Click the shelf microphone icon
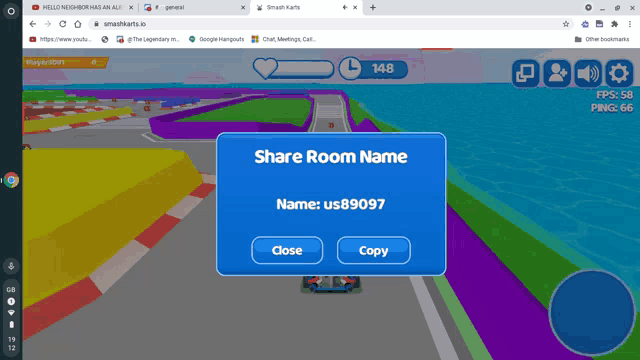Image resolution: width=640 pixels, height=360 pixels. (x=11, y=266)
